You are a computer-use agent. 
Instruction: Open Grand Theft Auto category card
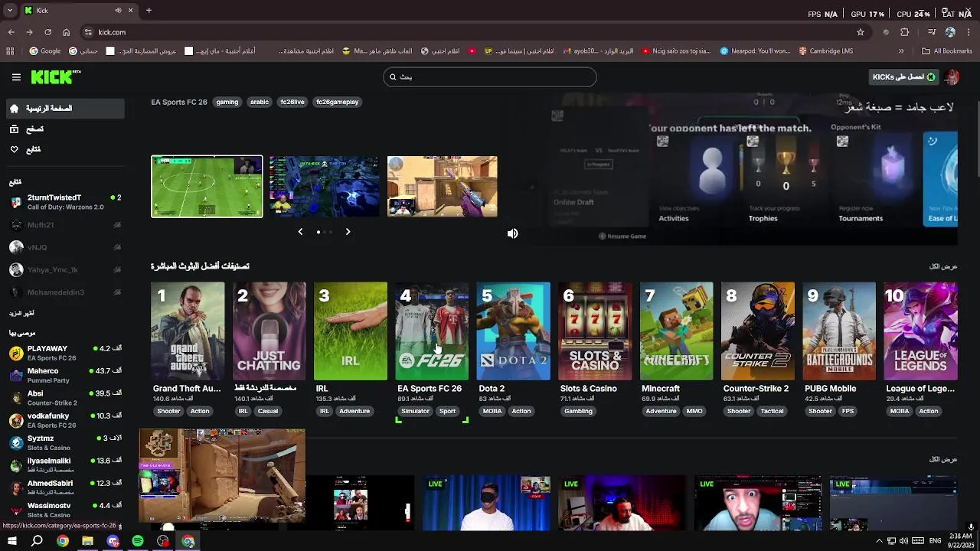[x=188, y=331]
